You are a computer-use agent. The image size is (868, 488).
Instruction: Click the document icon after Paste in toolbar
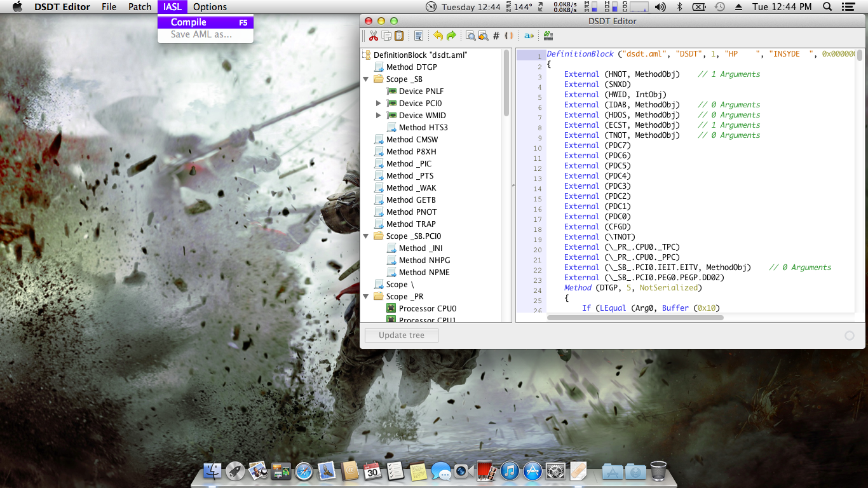point(419,36)
